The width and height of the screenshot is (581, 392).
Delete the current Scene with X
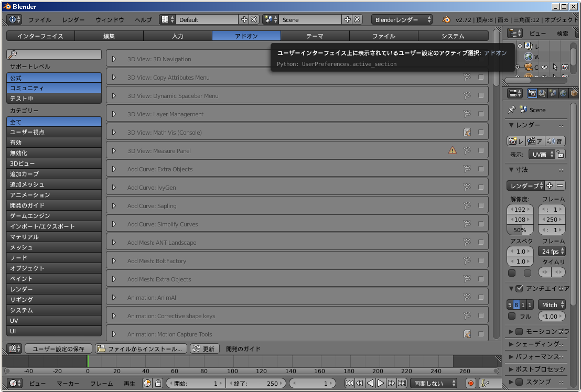click(x=357, y=19)
